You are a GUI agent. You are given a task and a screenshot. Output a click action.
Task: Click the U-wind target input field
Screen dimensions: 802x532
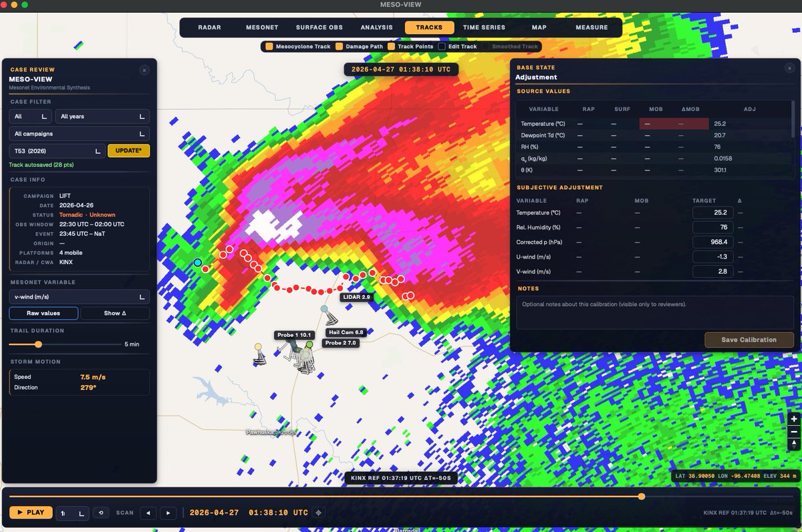(x=713, y=257)
